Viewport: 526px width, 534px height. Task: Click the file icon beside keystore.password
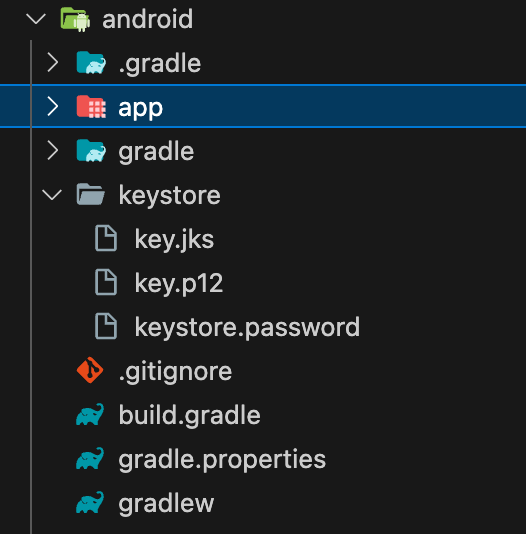(x=106, y=326)
